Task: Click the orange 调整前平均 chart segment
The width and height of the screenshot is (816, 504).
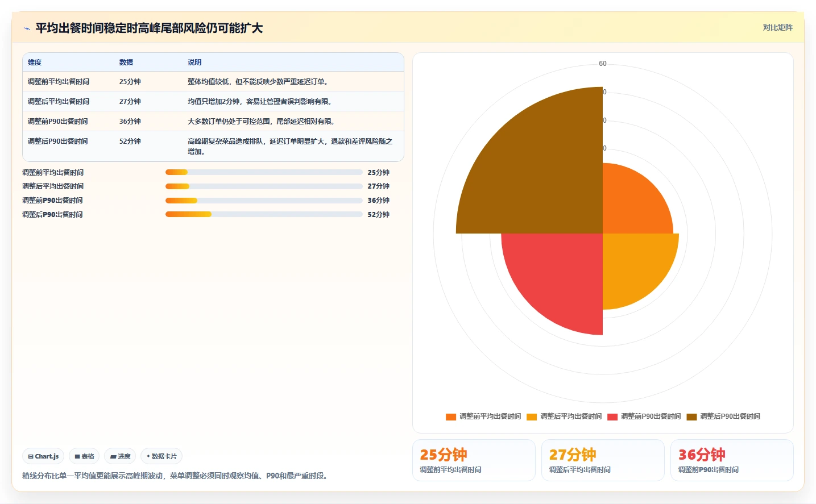Action: coord(631,205)
